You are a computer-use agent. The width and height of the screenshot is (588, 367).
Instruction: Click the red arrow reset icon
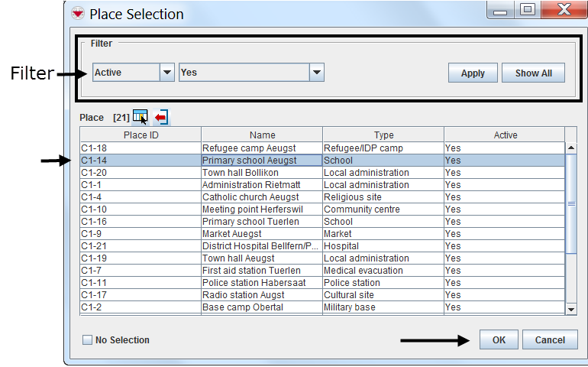[x=161, y=117]
